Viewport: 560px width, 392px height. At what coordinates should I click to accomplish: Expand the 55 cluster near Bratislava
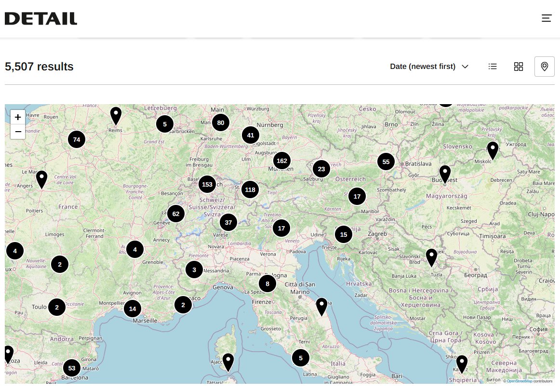386,162
